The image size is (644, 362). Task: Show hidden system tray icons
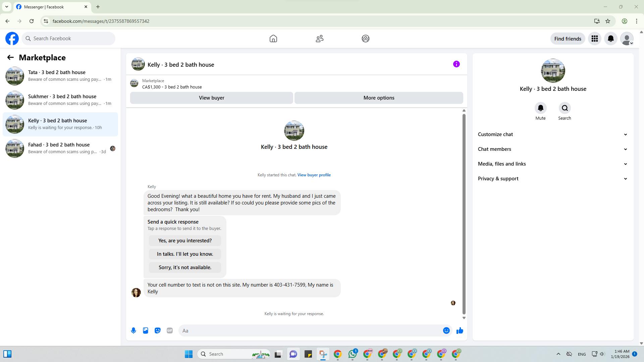point(558,354)
